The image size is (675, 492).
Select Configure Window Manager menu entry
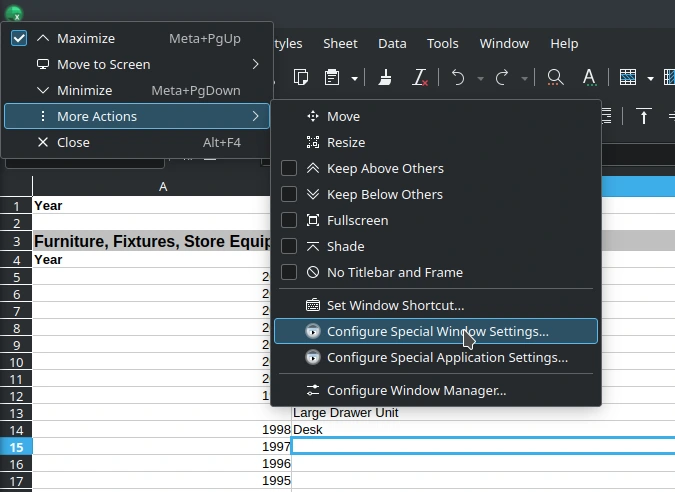tap(416, 391)
